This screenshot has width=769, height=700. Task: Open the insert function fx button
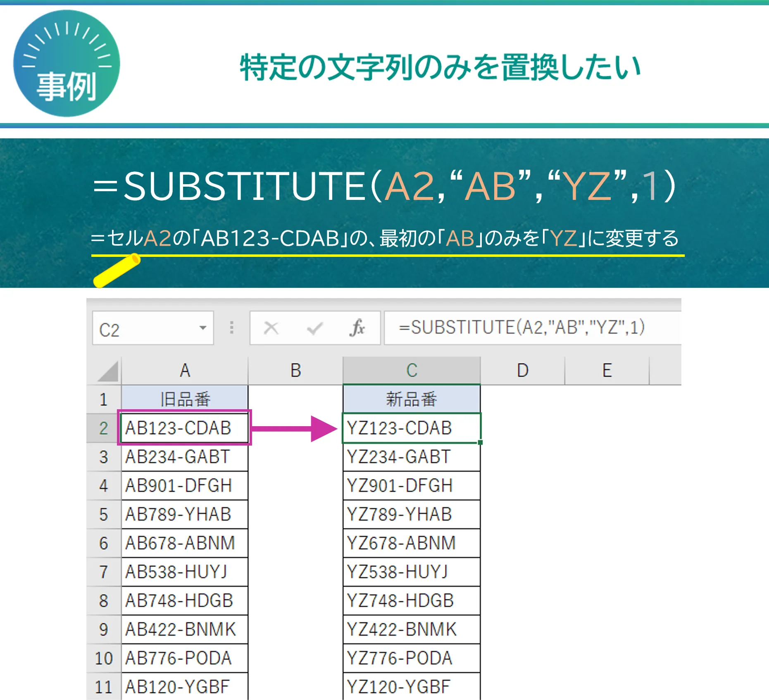(357, 328)
